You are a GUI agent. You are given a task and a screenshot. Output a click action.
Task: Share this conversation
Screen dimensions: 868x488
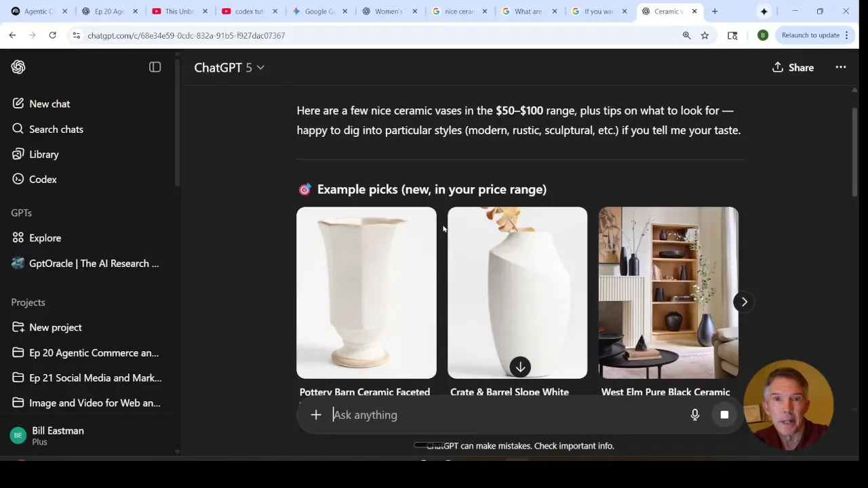pyautogui.click(x=793, y=67)
